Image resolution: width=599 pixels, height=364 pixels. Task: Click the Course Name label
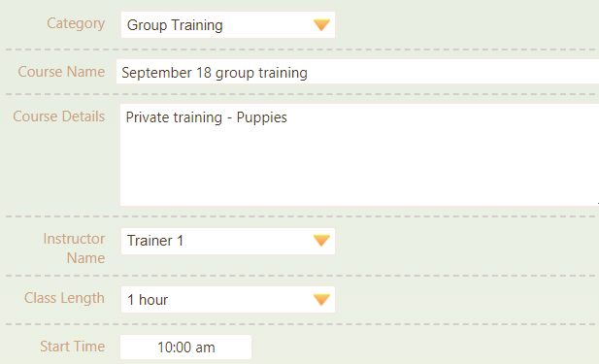pos(61,72)
